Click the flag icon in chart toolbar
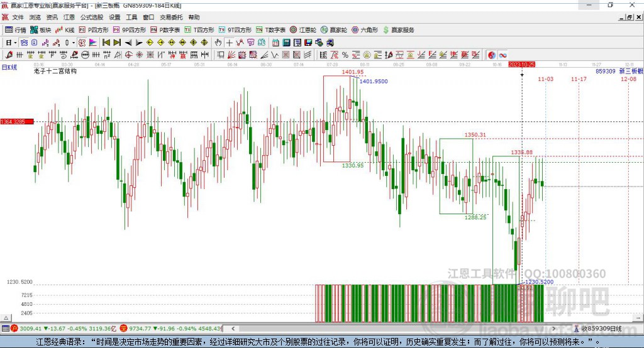 [93, 43]
